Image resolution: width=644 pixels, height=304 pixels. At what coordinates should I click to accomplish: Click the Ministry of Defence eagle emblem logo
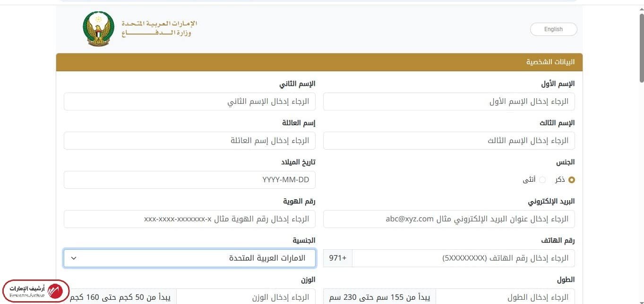(x=98, y=28)
